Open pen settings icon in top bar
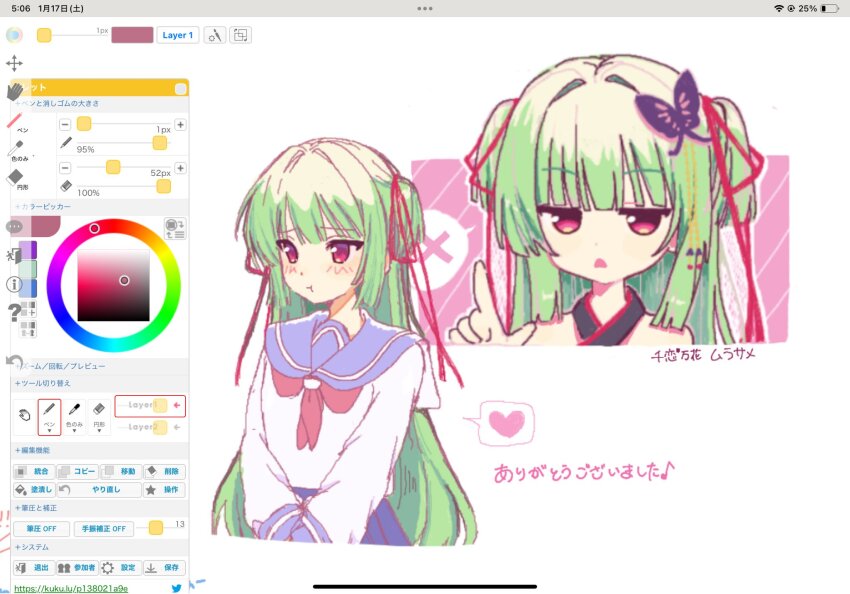 (215, 35)
